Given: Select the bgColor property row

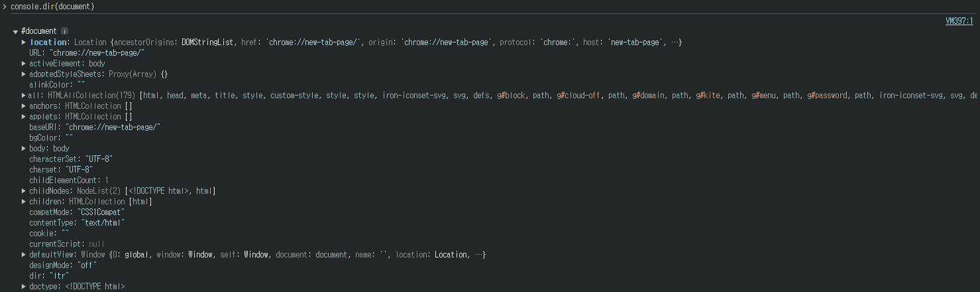Looking at the screenshot, I should click(51, 138).
